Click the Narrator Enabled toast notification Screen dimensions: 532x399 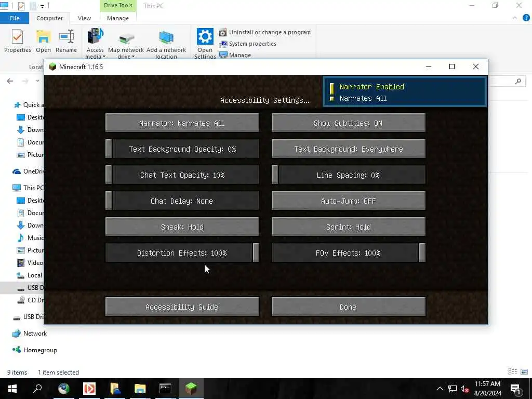[x=405, y=92]
